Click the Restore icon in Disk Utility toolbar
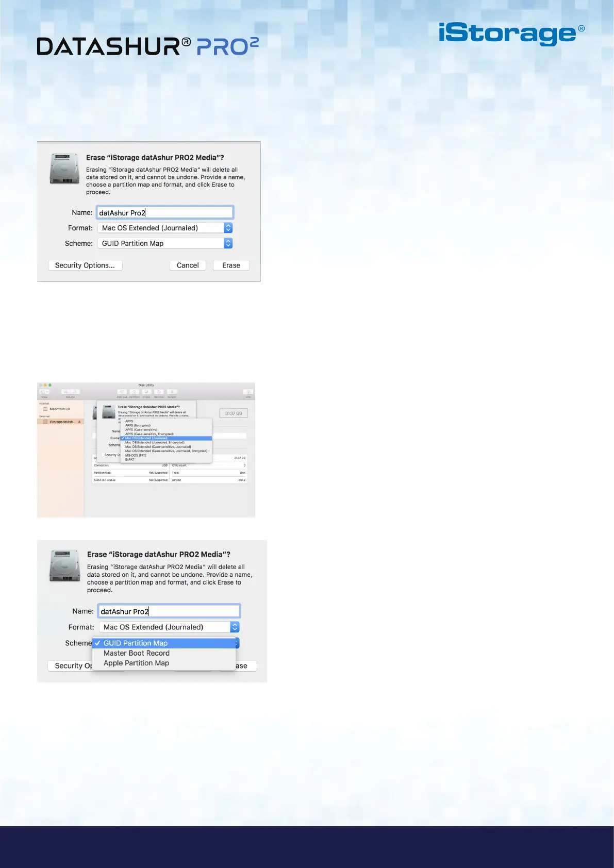The image size is (614, 868). pyautogui.click(x=159, y=392)
